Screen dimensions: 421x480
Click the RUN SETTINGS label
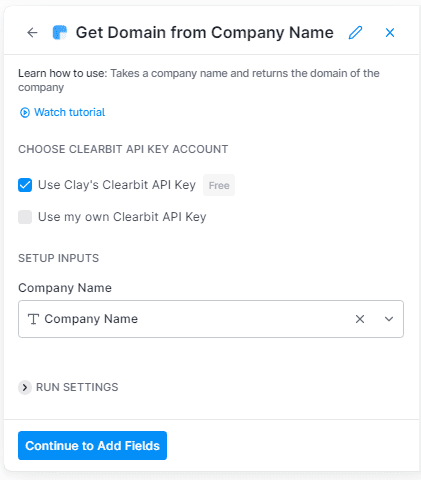[x=77, y=387]
